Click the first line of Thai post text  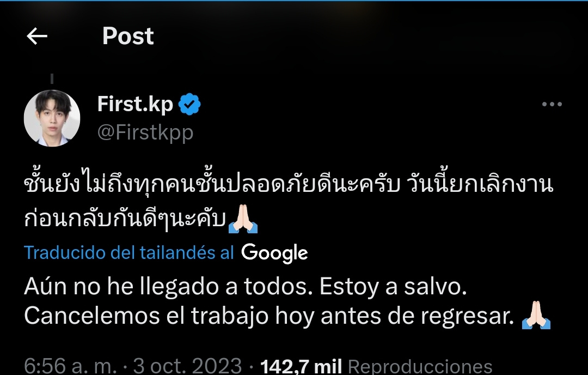pyautogui.click(x=289, y=186)
